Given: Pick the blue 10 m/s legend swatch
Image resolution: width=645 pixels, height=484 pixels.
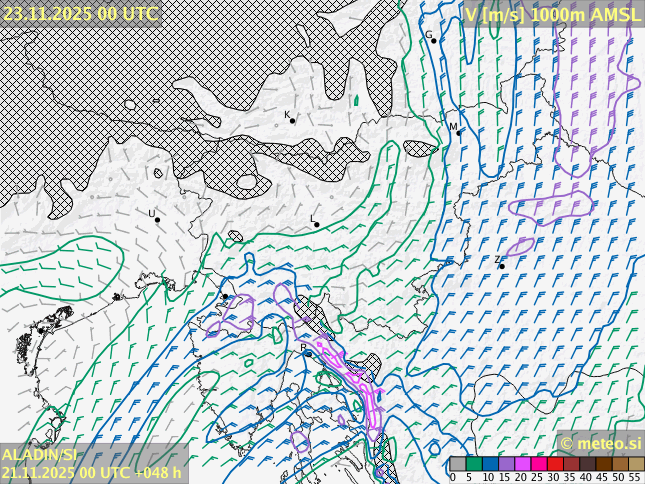Looking at the screenshot, I should coord(490,464).
